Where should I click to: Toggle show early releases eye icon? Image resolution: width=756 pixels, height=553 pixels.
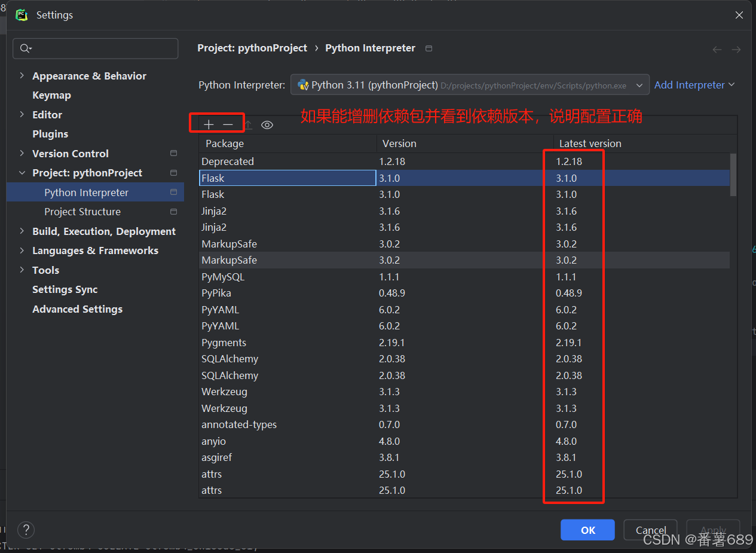pos(267,124)
